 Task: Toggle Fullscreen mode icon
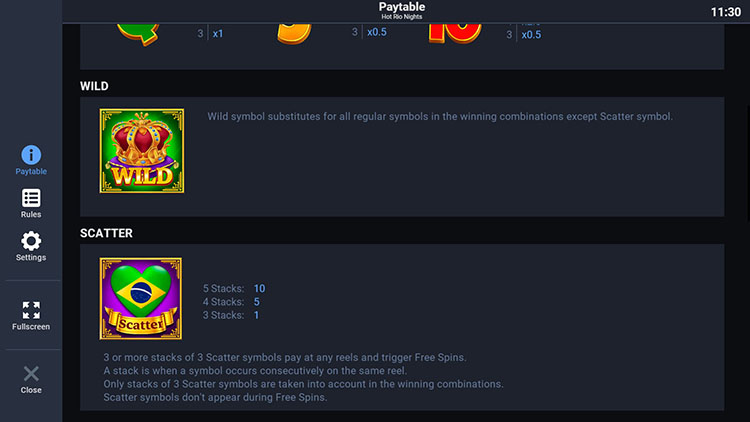pos(31,310)
